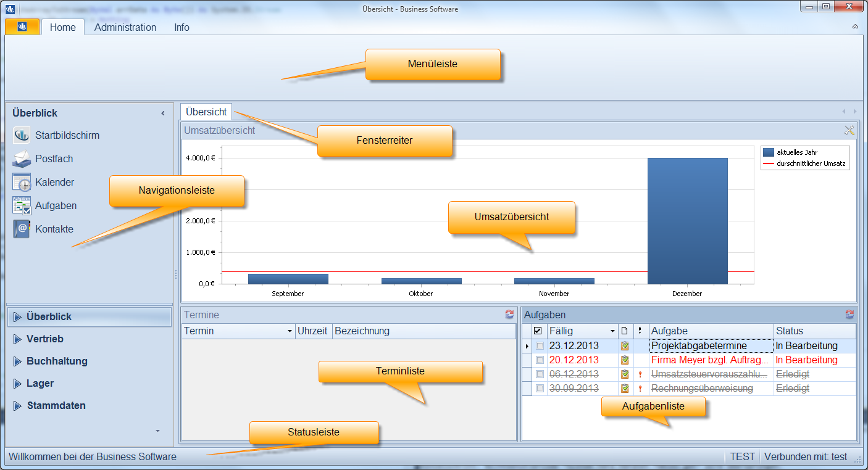Open the Info ribbon tab
The width and height of the screenshot is (868, 470).
click(182, 27)
